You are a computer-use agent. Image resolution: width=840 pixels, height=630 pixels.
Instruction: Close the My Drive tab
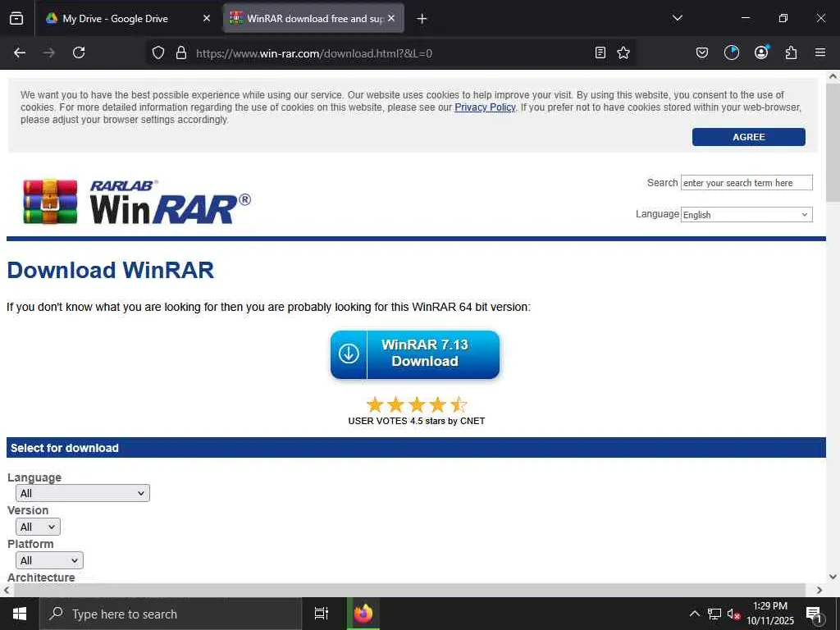point(207,18)
